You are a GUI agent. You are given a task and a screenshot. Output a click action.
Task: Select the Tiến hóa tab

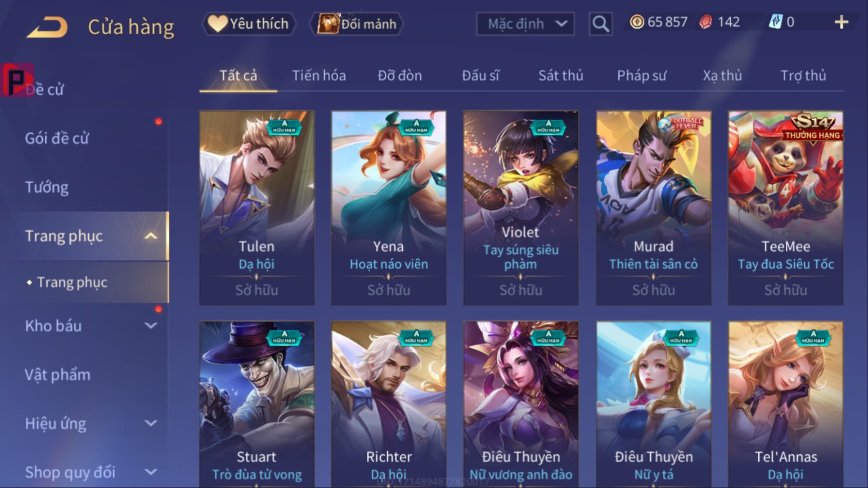click(x=319, y=75)
